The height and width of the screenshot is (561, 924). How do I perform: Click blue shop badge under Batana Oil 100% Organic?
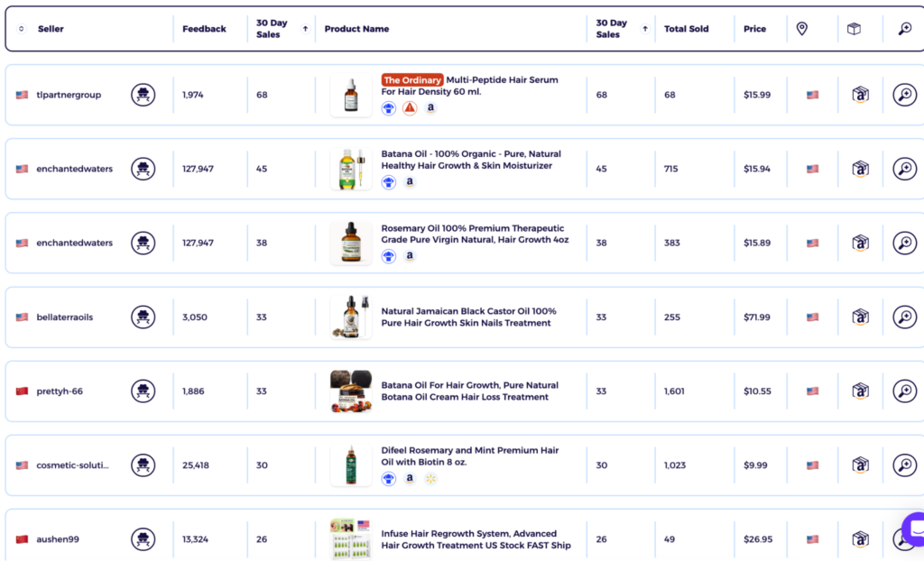[x=388, y=182]
